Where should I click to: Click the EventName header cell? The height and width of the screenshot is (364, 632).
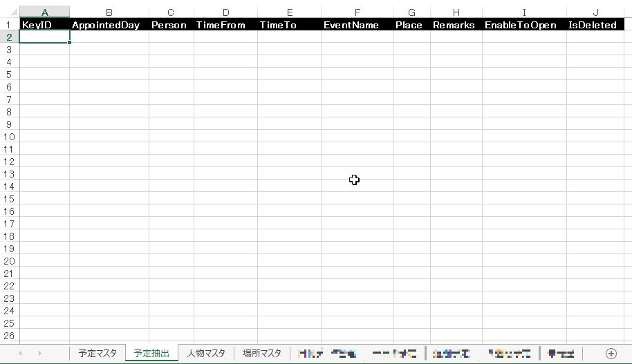357,25
